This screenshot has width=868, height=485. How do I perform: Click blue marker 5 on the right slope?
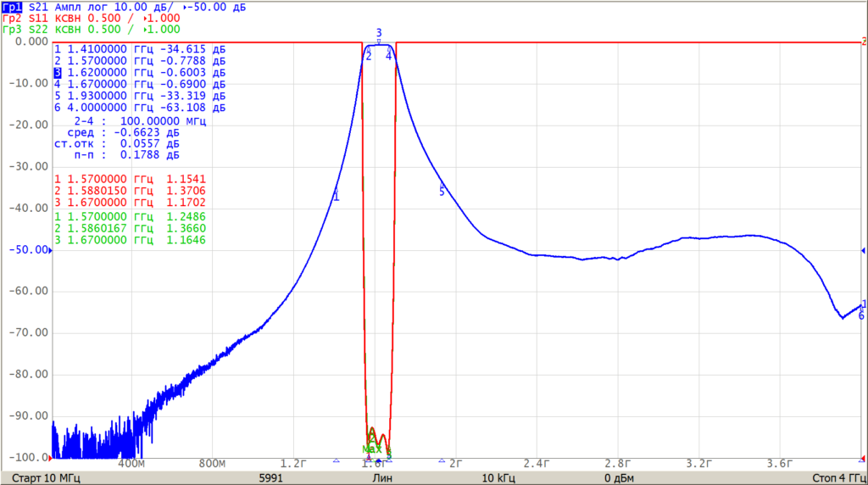click(x=442, y=189)
